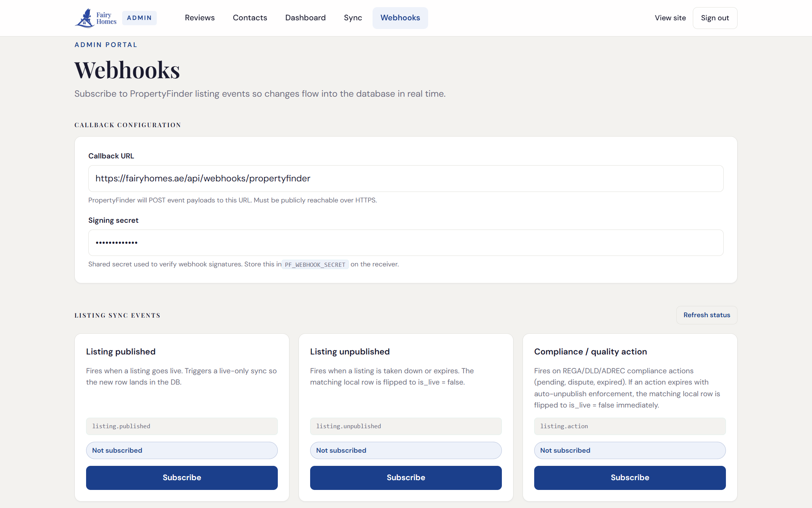This screenshot has height=508, width=812.
Task: Click the listing.published event code box
Action: click(x=182, y=426)
